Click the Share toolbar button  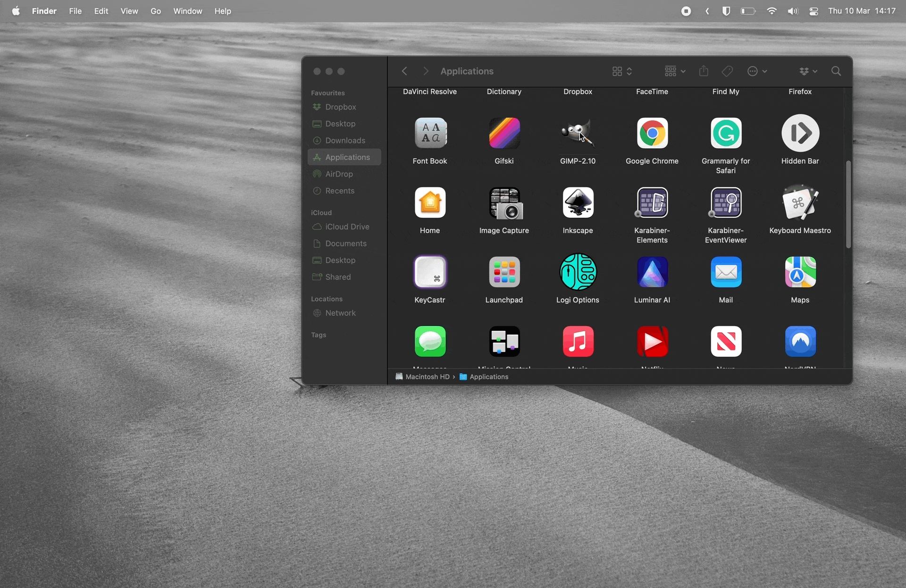point(704,71)
